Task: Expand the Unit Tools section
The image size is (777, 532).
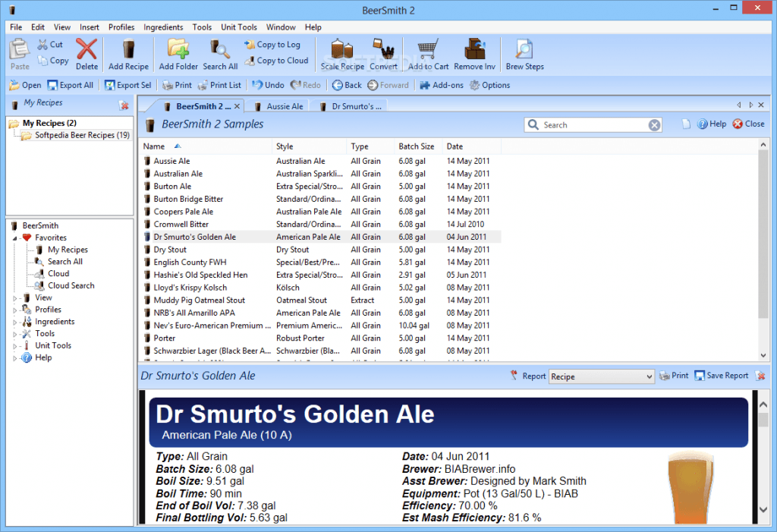Action: click(14, 345)
